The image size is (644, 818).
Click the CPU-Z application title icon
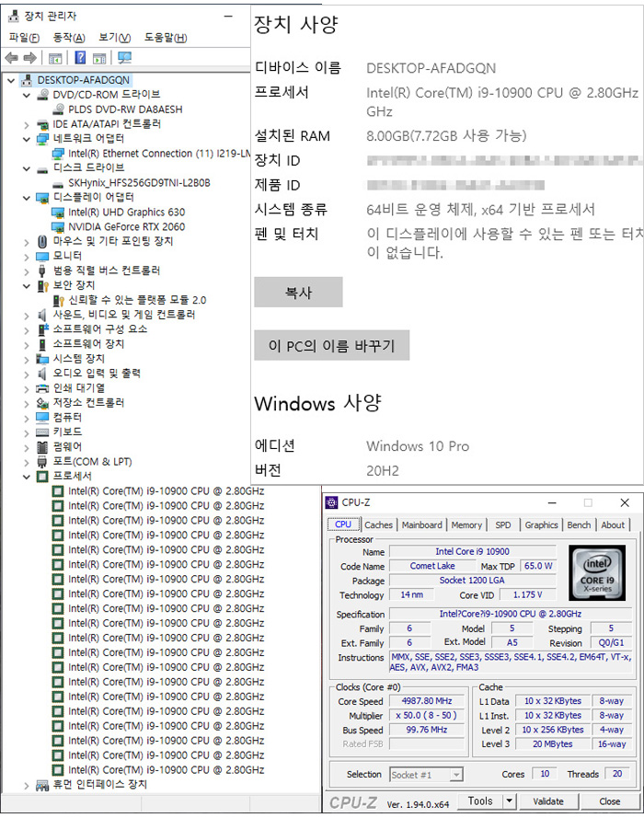[x=331, y=502]
